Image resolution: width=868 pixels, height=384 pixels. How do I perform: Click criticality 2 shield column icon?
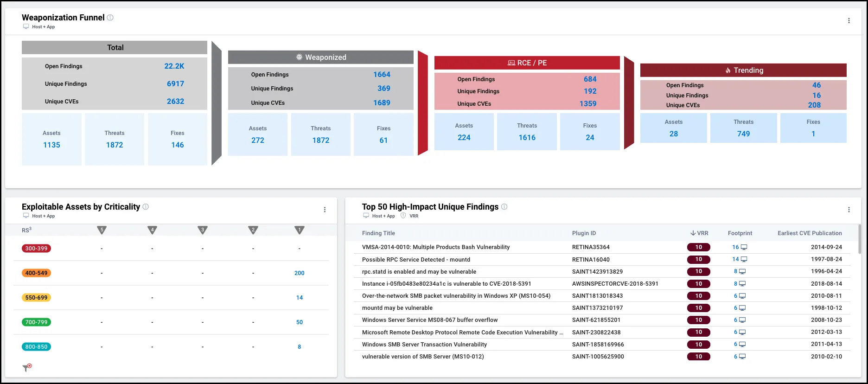pyautogui.click(x=253, y=230)
